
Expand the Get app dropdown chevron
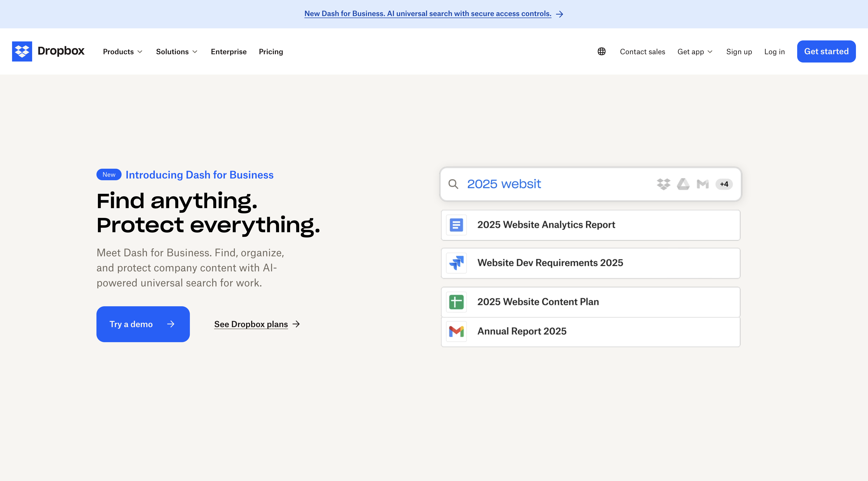click(710, 52)
